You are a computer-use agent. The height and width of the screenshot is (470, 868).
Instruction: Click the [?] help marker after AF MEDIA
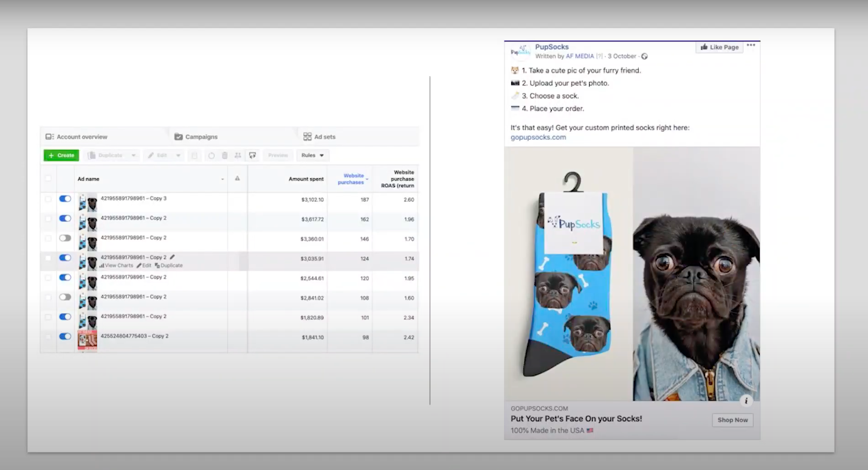(x=599, y=57)
